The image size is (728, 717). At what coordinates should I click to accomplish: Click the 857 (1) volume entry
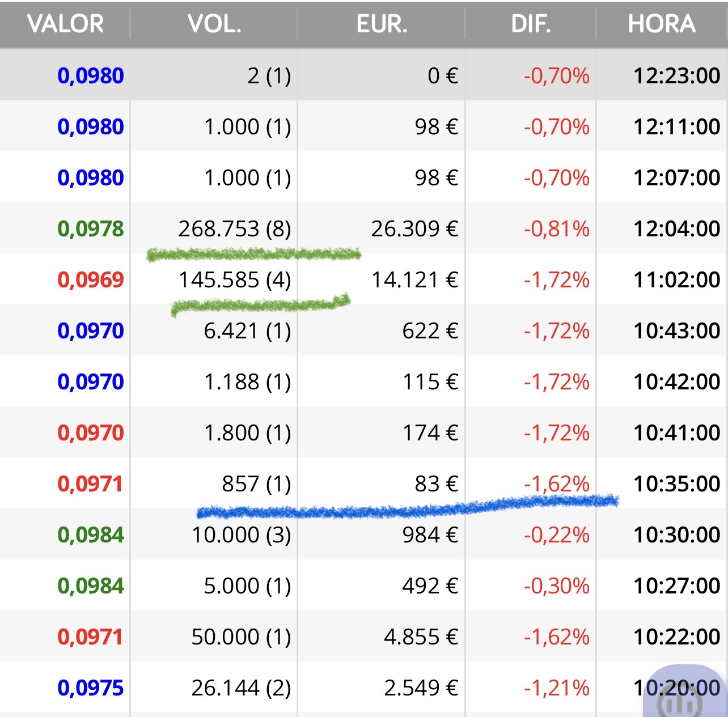256,483
